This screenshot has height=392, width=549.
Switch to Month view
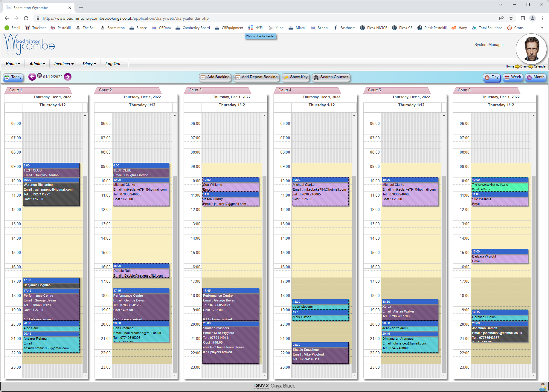[x=536, y=77]
